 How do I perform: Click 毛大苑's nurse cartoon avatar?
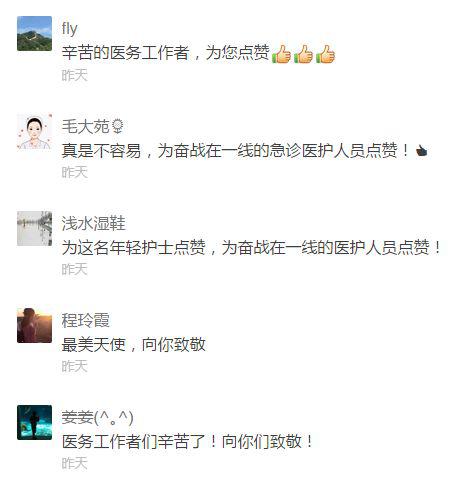[x=34, y=131]
